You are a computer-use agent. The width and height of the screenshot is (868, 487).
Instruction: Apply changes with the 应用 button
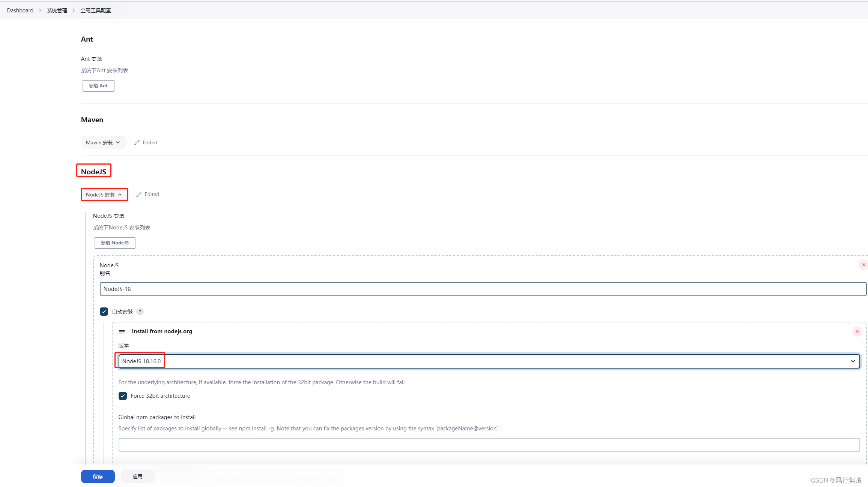[x=137, y=477]
